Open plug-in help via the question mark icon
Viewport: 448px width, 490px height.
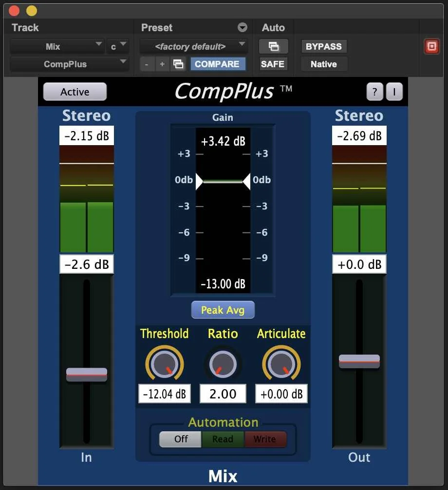coord(374,92)
